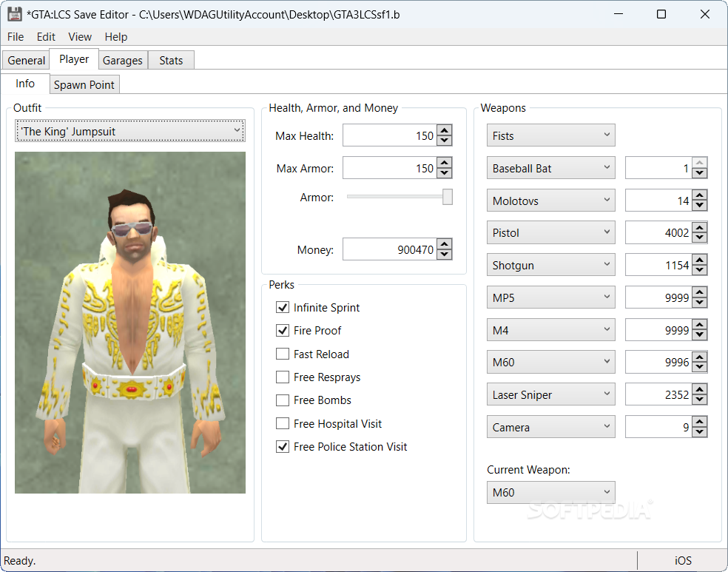This screenshot has height=572, width=728.
Task: Decrease MP5 ammo count
Action: tap(700, 302)
